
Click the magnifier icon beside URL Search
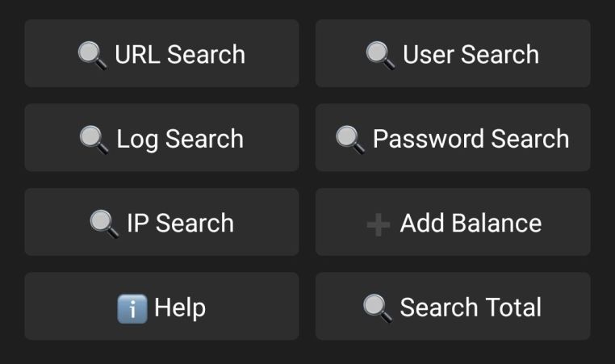click(x=92, y=55)
